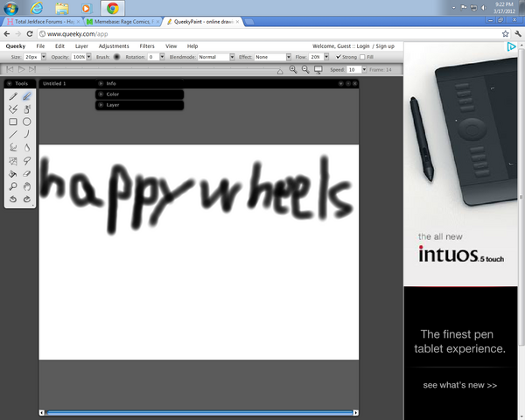Click the Login link
The height and width of the screenshot is (420, 525).
(x=363, y=46)
